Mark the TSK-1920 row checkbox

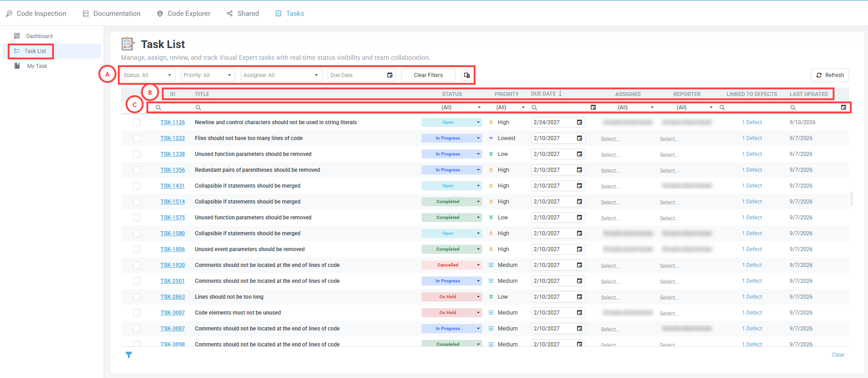pyautogui.click(x=137, y=265)
